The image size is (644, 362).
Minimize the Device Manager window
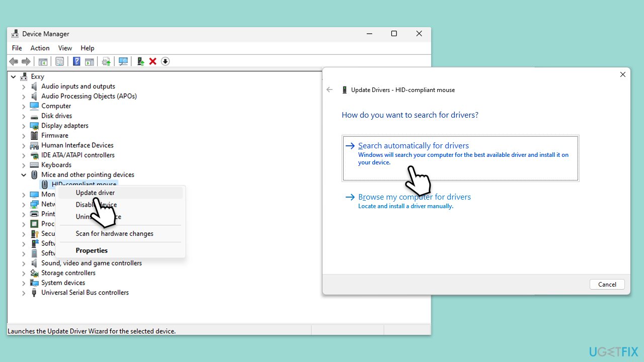pos(369,34)
